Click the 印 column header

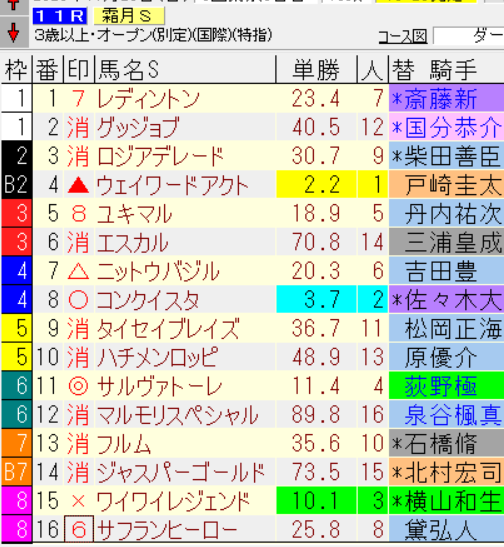pos(79,70)
